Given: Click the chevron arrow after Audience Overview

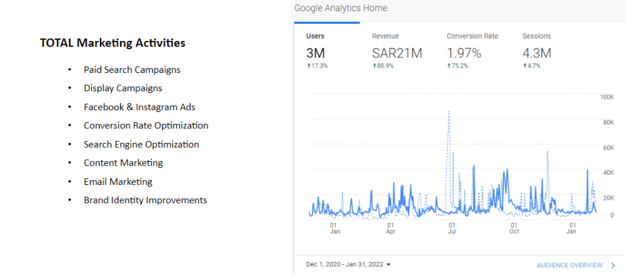Looking at the screenshot, I should (x=613, y=266).
